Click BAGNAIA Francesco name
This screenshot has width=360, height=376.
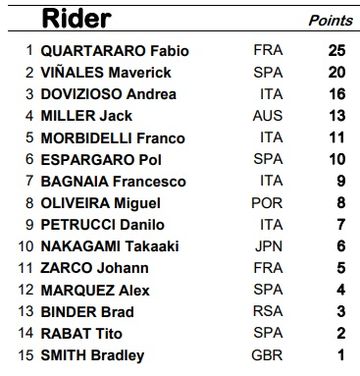click(x=113, y=181)
